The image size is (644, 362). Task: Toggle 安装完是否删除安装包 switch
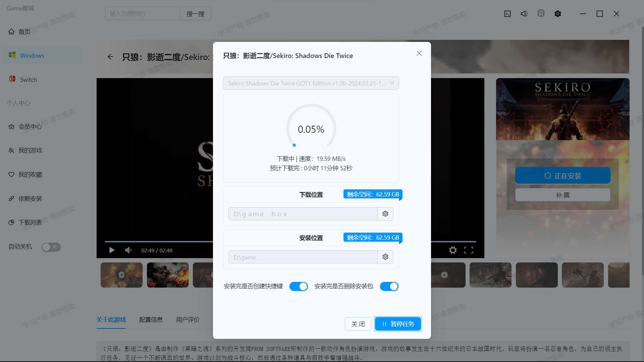tap(389, 286)
